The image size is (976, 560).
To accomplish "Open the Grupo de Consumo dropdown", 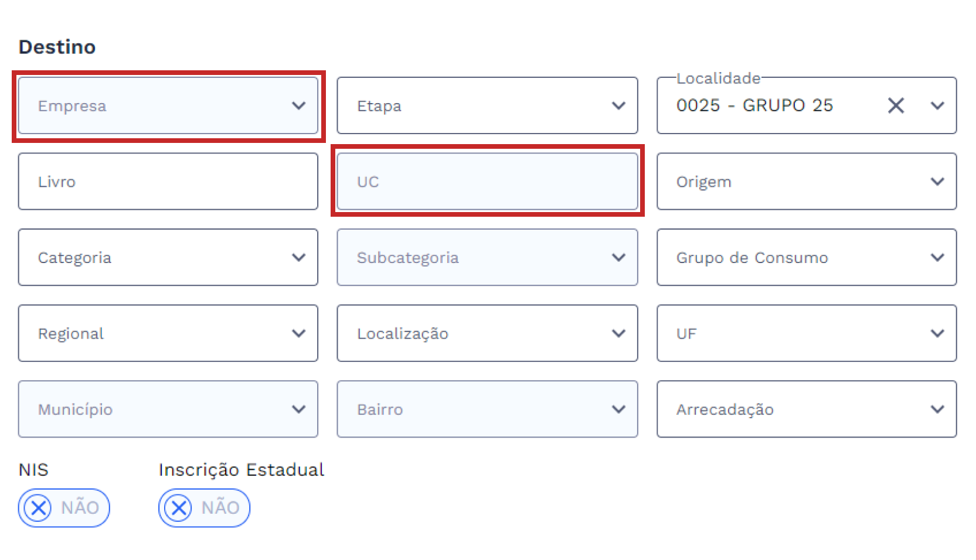I will coord(807,258).
